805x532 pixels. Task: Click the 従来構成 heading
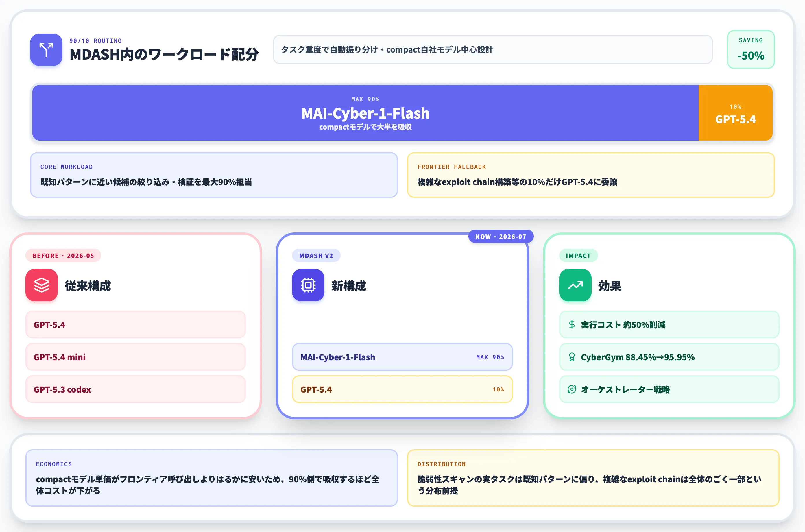(x=88, y=286)
